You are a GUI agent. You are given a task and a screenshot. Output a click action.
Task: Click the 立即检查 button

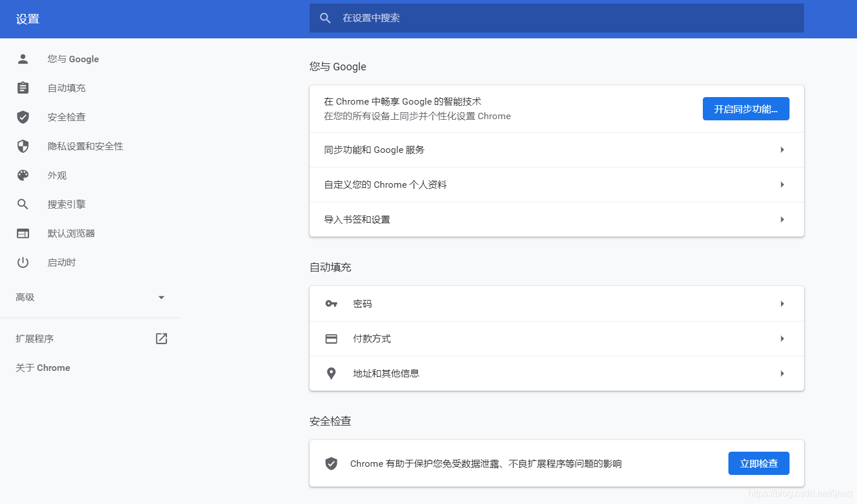pos(759,463)
